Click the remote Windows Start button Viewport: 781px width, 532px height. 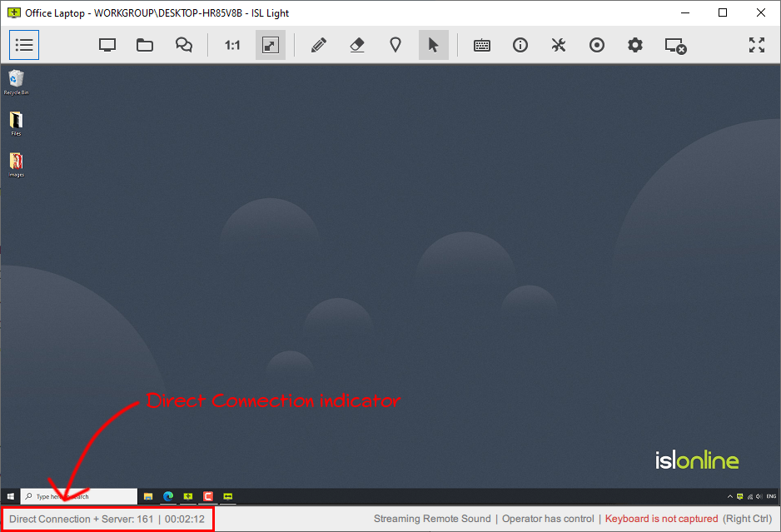point(11,496)
